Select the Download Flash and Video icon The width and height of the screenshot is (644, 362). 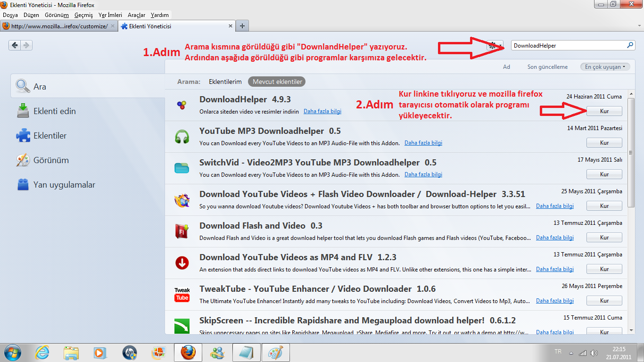182,231
